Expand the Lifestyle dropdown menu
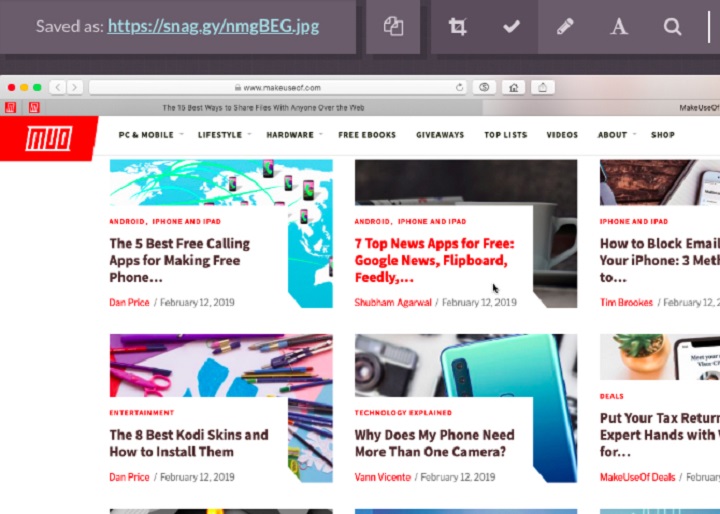The height and width of the screenshot is (514, 720). coord(222,135)
